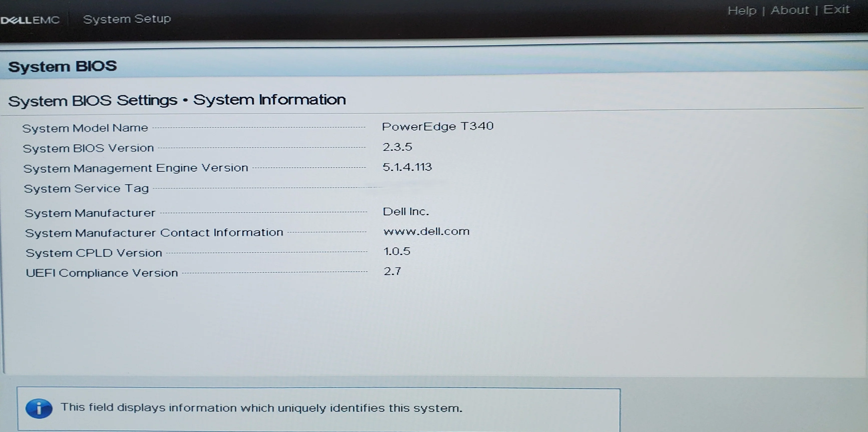The height and width of the screenshot is (432, 868).
Task: Select the System Manufacturer label
Action: click(90, 213)
